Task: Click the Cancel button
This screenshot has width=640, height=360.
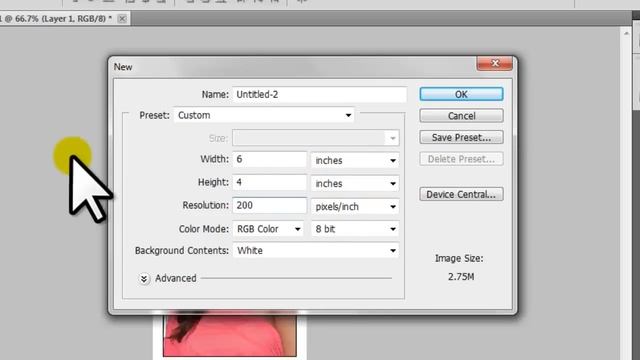Action: coord(461,116)
